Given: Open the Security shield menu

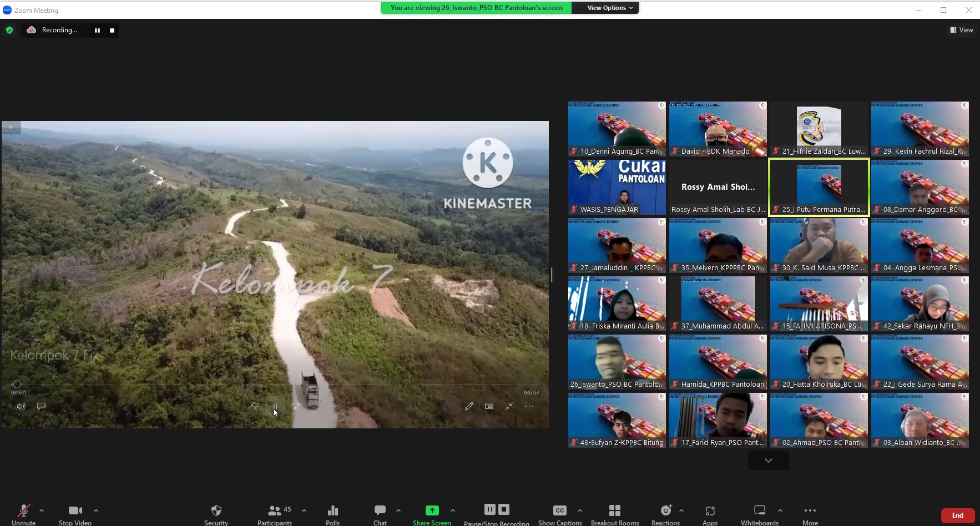Looking at the screenshot, I should 216,514.
